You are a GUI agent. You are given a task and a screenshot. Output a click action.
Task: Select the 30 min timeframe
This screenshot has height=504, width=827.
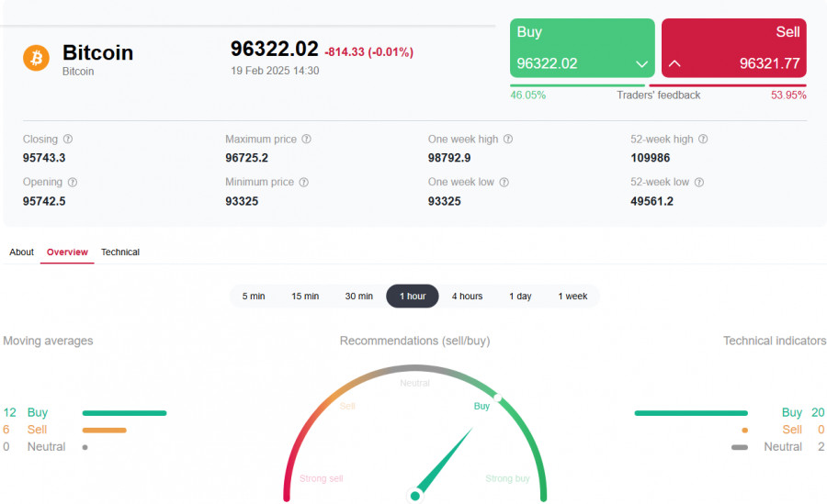[359, 297]
